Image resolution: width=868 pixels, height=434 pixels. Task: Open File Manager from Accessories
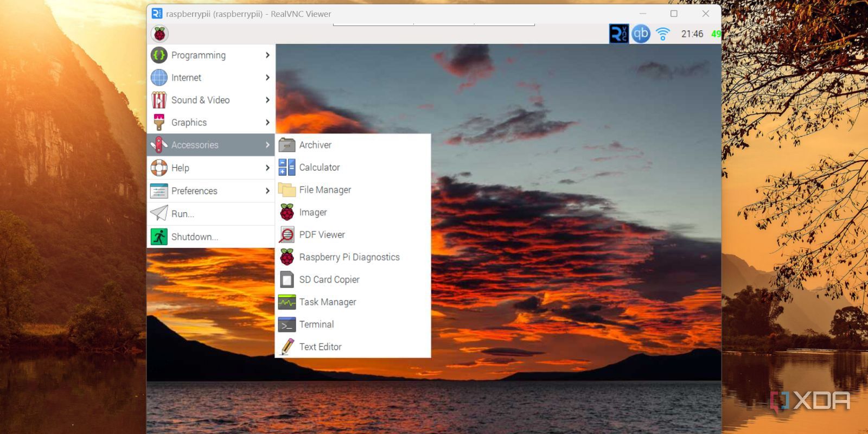point(353,190)
